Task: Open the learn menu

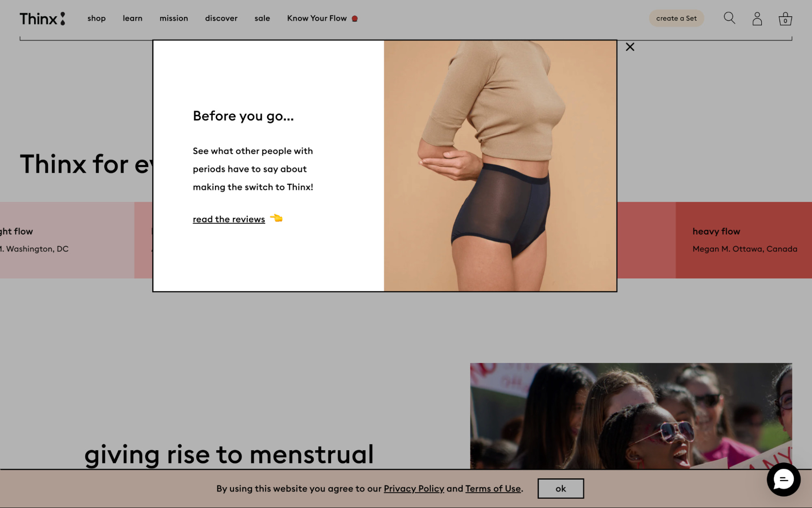Action: click(132, 18)
